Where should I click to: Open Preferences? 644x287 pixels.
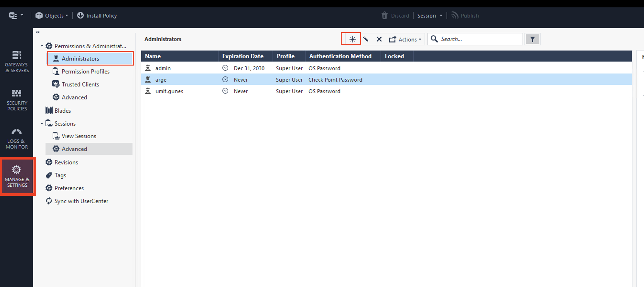pyautogui.click(x=65, y=188)
